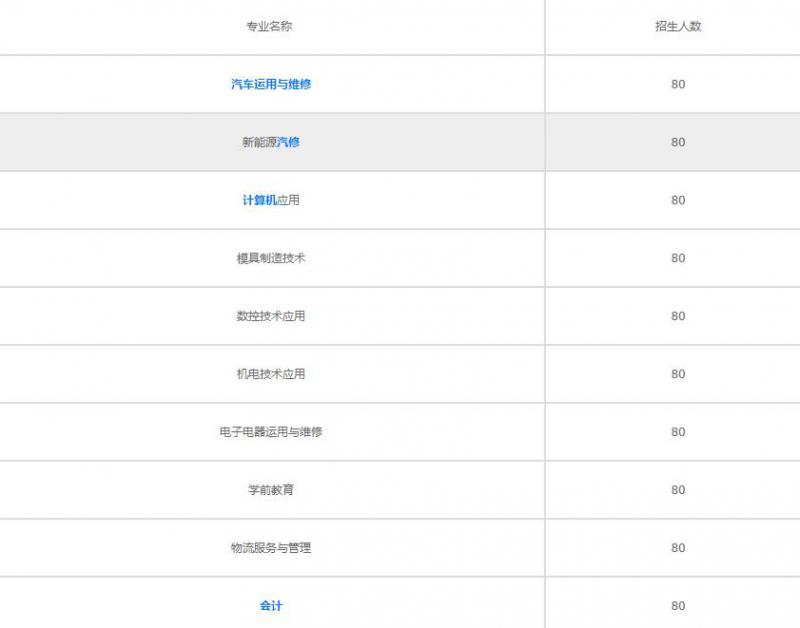Select the 学前教育 major name
This screenshot has height=628, width=800.
(271, 490)
